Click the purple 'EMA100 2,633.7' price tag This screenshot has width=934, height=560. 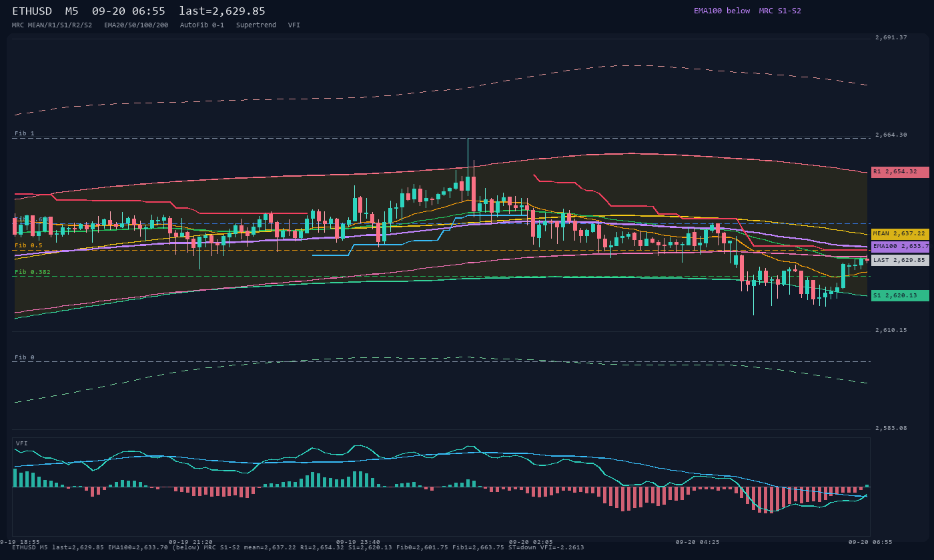pyautogui.click(x=900, y=247)
